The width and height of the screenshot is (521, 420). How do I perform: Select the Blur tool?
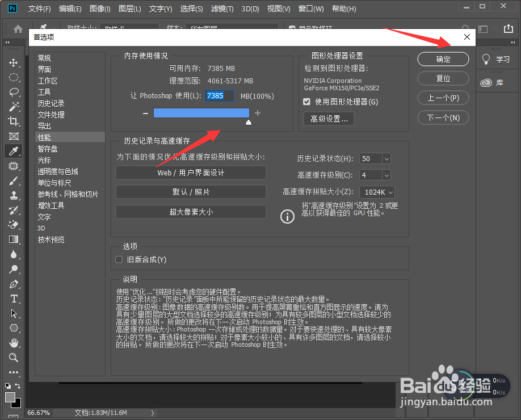13,254
